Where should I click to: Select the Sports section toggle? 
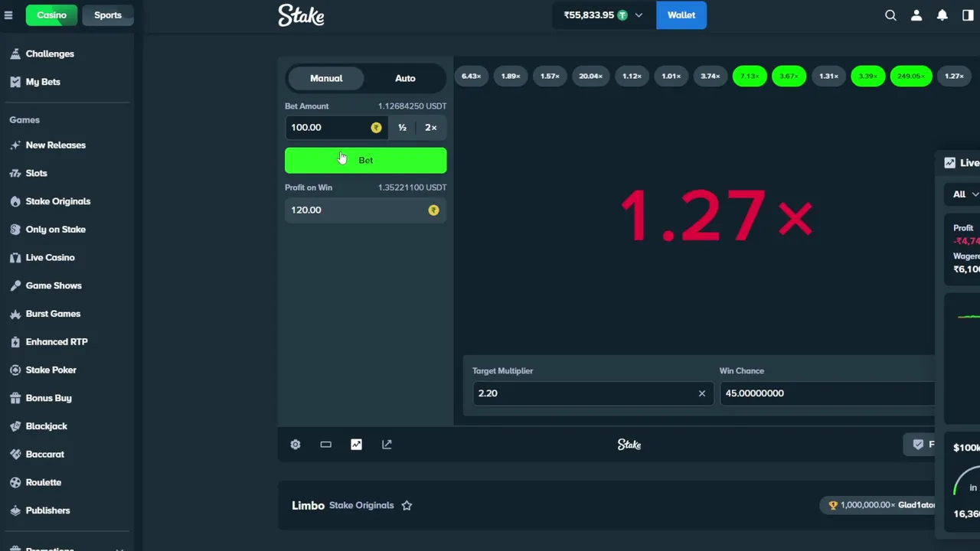pos(108,15)
